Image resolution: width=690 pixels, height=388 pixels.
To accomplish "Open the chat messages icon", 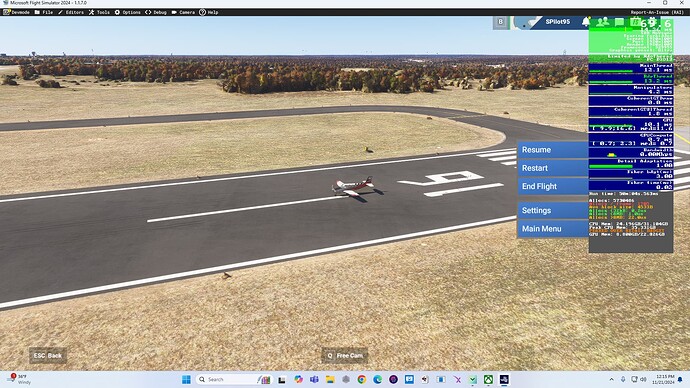I will [x=619, y=22].
